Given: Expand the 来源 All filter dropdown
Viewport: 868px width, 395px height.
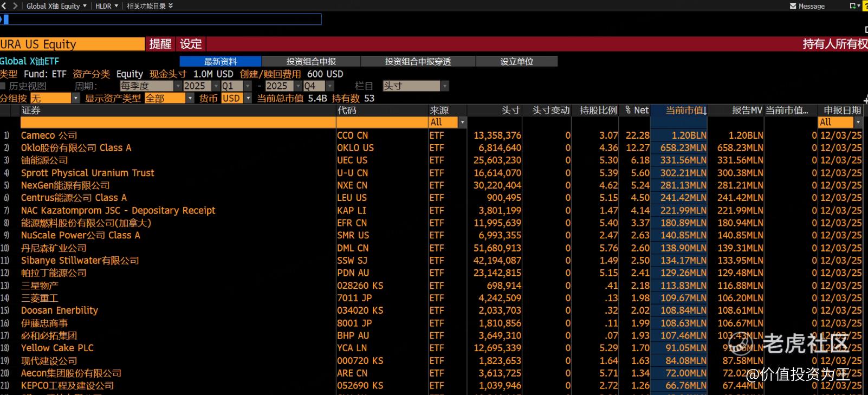Looking at the screenshot, I should [x=462, y=122].
